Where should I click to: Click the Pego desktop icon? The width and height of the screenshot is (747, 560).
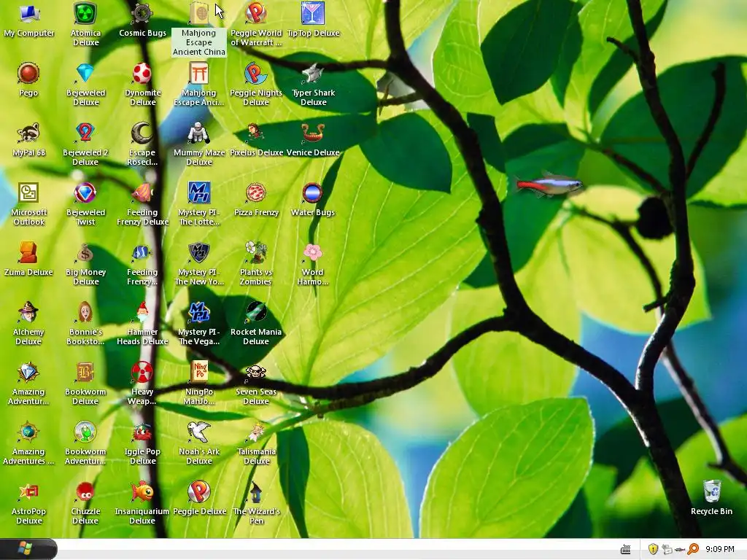(x=28, y=74)
